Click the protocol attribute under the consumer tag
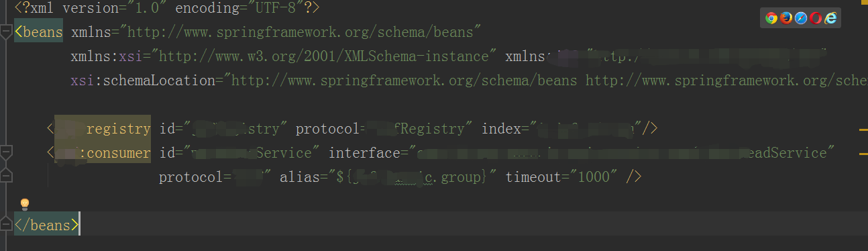868x251 pixels. pos(215,177)
